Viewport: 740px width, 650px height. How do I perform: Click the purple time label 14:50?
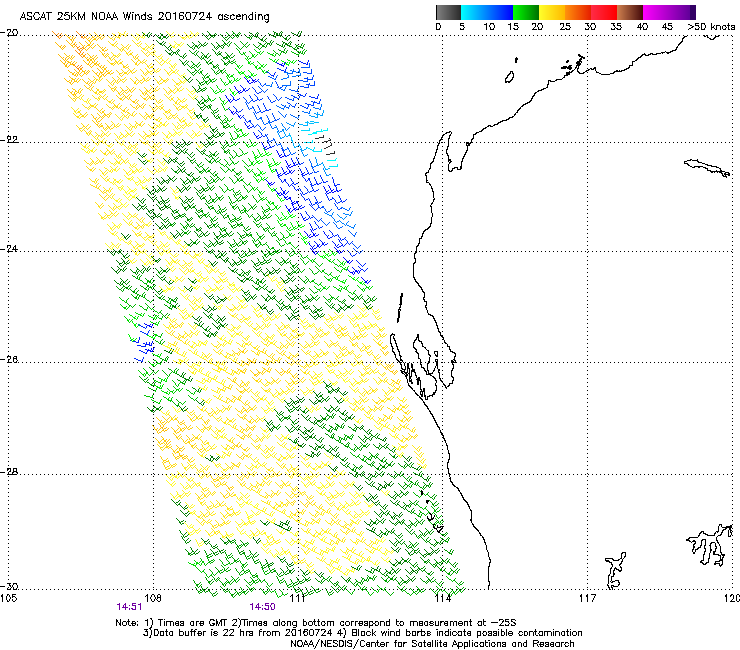[262, 607]
